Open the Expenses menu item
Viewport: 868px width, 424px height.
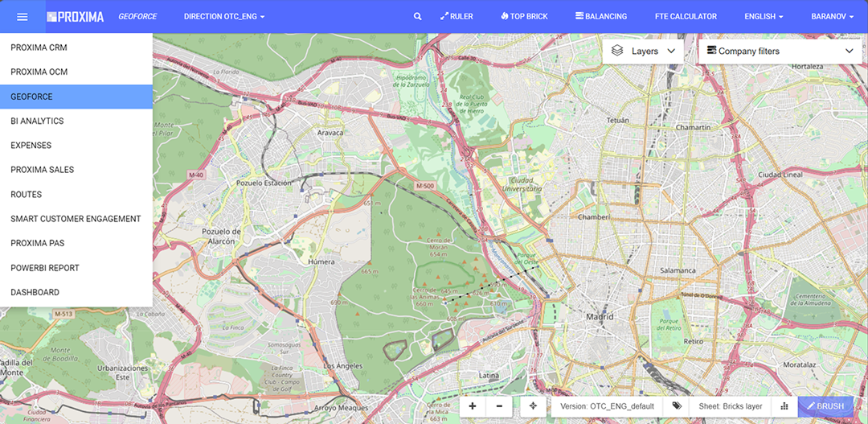76,145
